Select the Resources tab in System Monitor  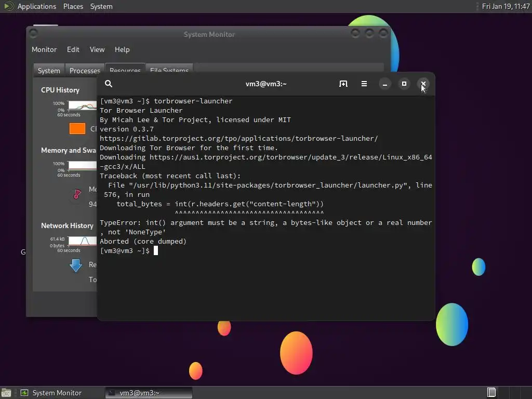point(125,68)
